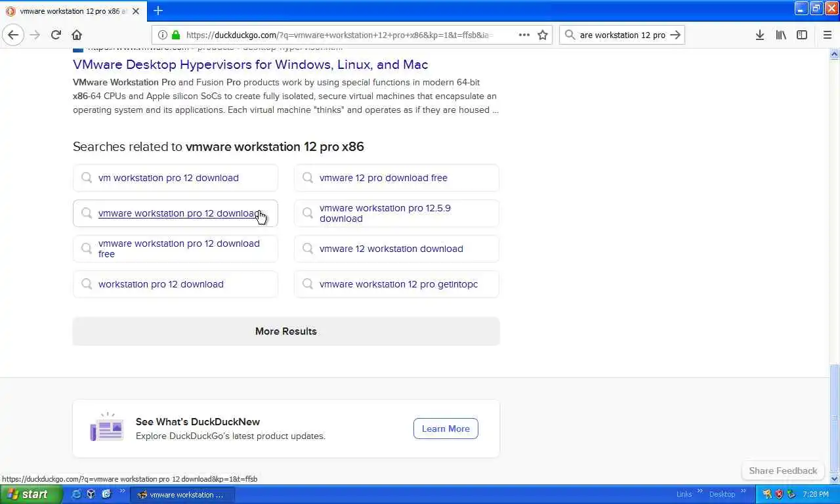Image resolution: width=840 pixels, height=504 pixels.
Task: Click the Safely Remove Hardware tray icon
Action: [791, 494]
